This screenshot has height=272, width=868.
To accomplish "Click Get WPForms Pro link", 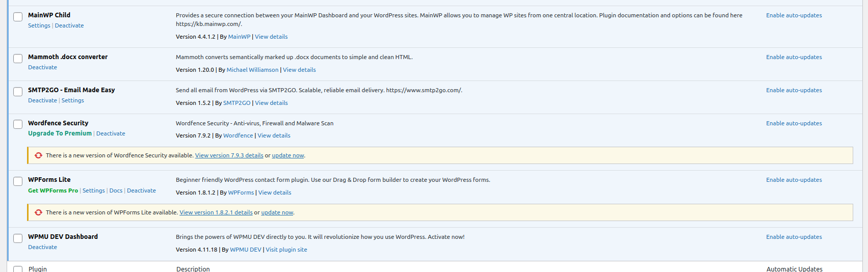I will 53,191.
